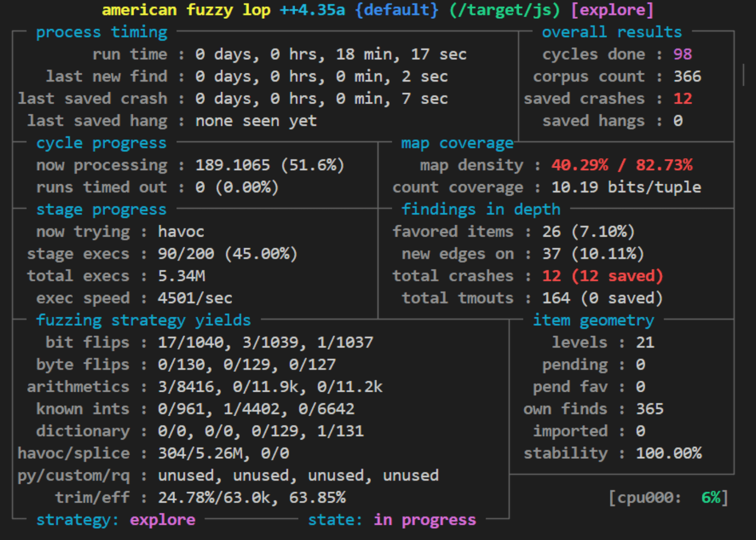
Task: Click the overall results panel header
Action: [611, 32]
